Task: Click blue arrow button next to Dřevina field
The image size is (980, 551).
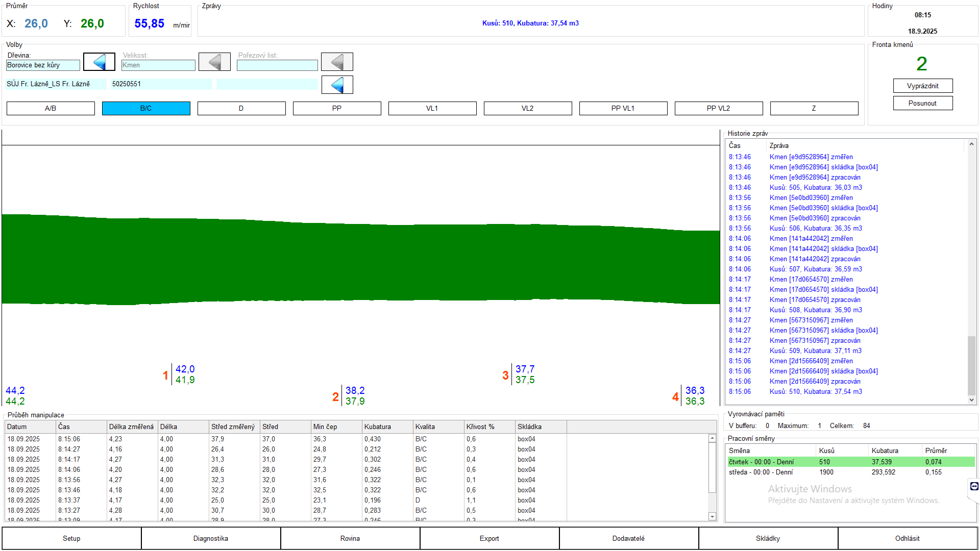Action: click(99, 62)
